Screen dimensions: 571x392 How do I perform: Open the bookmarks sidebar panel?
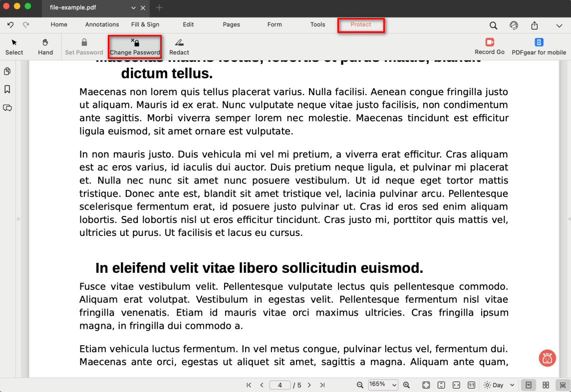(7, 90)
